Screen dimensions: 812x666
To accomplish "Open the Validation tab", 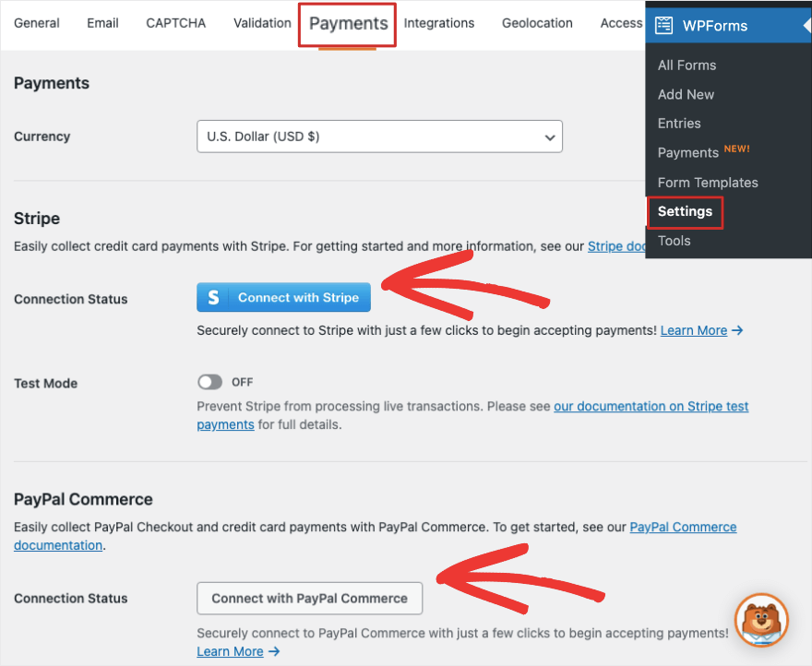I will pos(262,23).
